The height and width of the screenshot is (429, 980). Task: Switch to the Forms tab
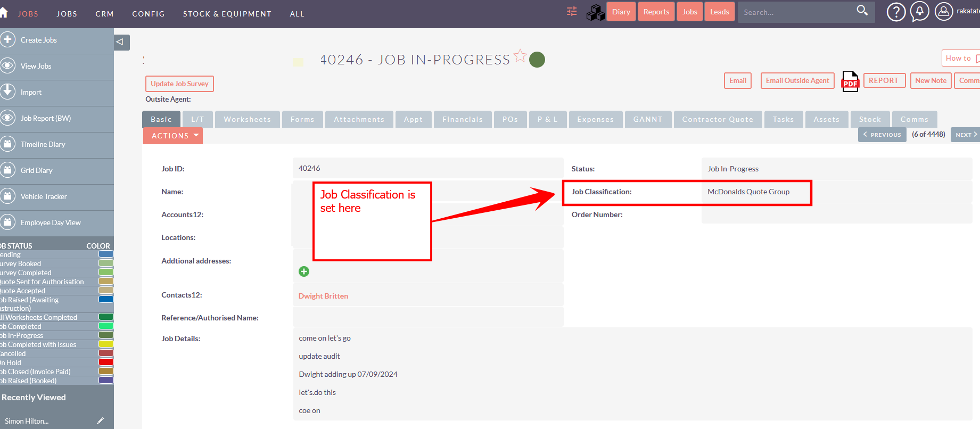pos(302,119)
